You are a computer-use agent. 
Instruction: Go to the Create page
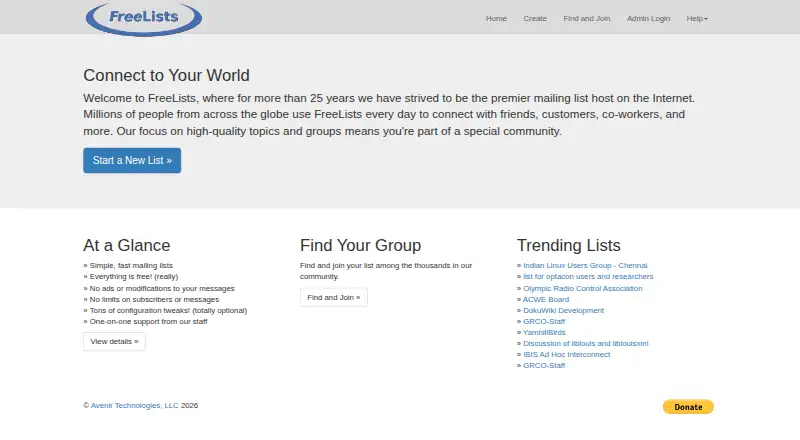tap(535, 18)
